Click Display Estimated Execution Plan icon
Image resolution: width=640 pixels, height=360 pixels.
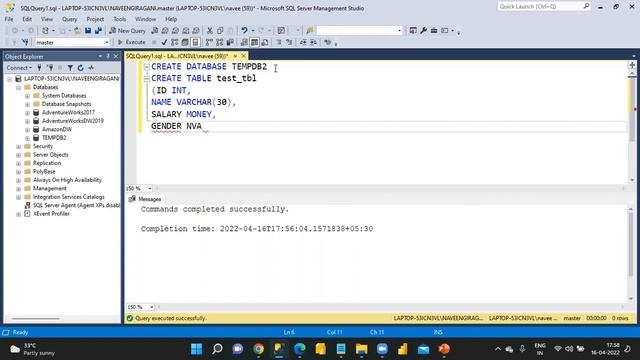(175, 42)
